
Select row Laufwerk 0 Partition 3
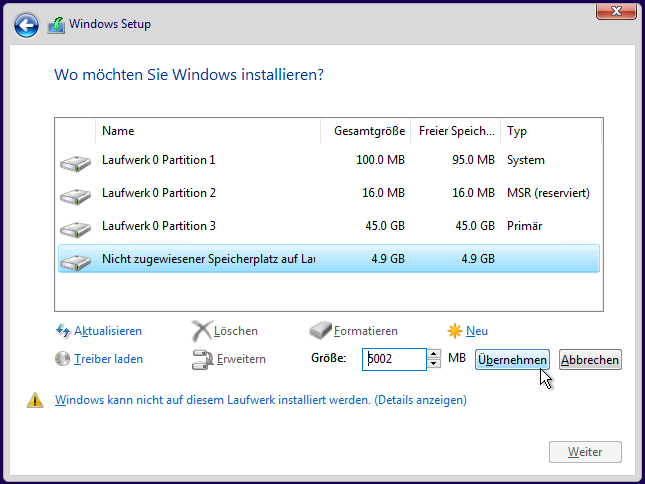tap(329, 226)
